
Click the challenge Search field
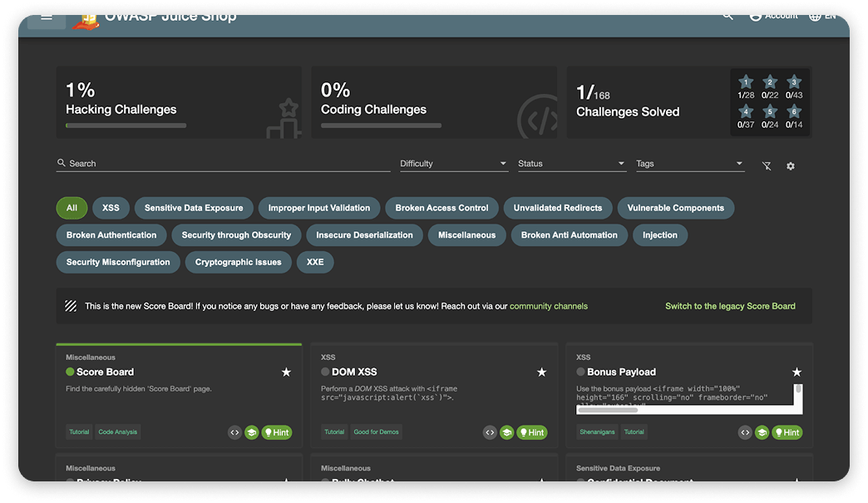tap(224, 164)
